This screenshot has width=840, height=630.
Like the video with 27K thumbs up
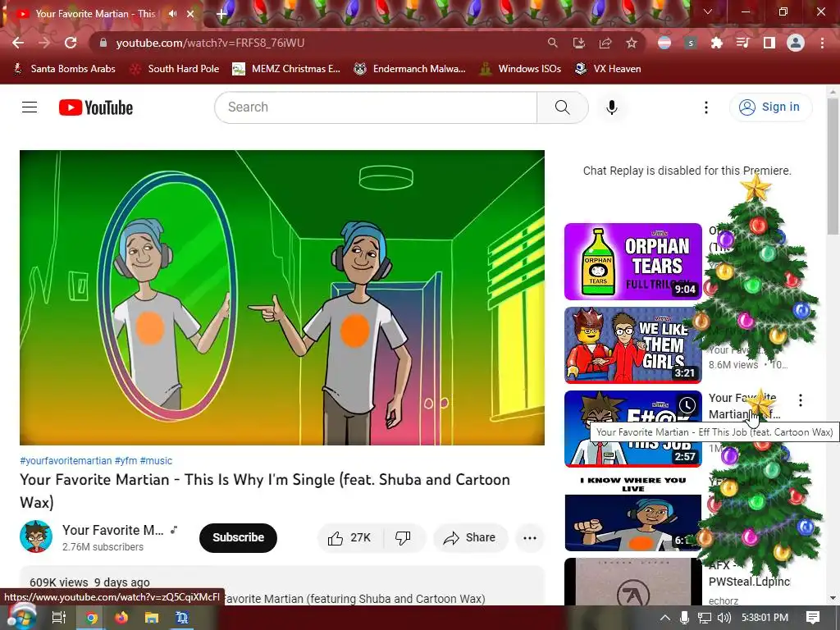click(350, 538)
